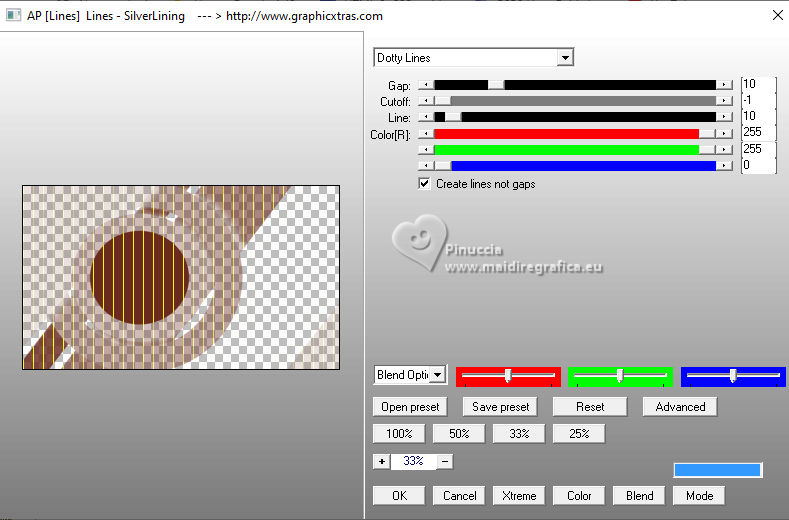The height and width of the screenshot is (520, 789).
Task: Click the Open preset button
Action: (x=410, y=407)
